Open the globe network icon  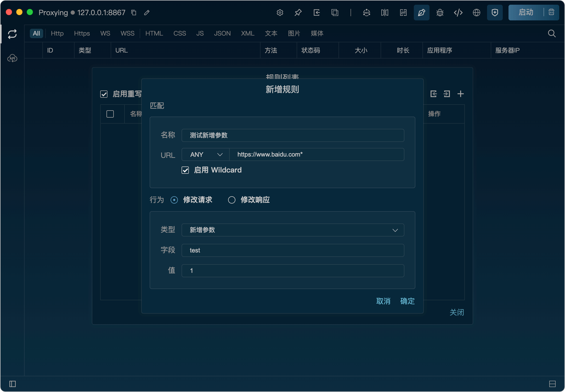point(476,13)
